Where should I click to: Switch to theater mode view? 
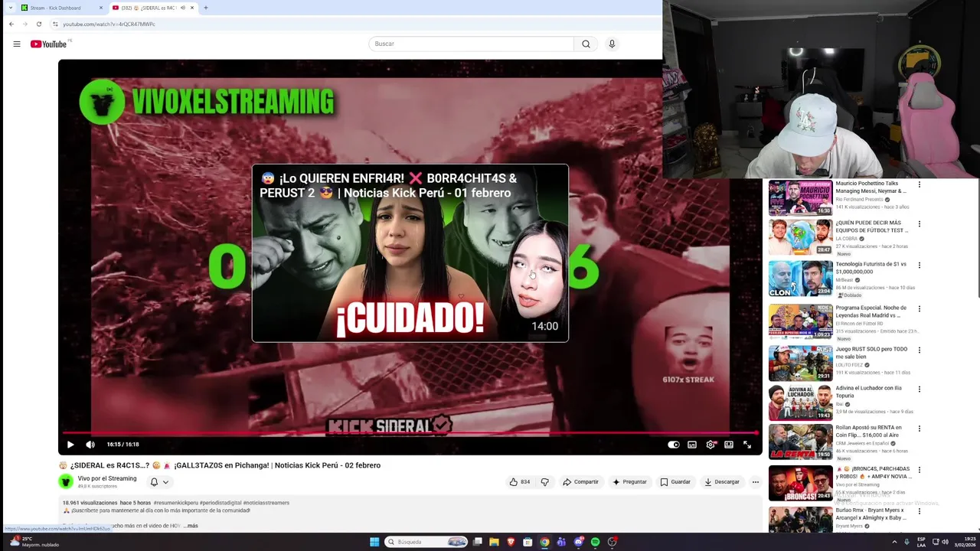(729, 445)
